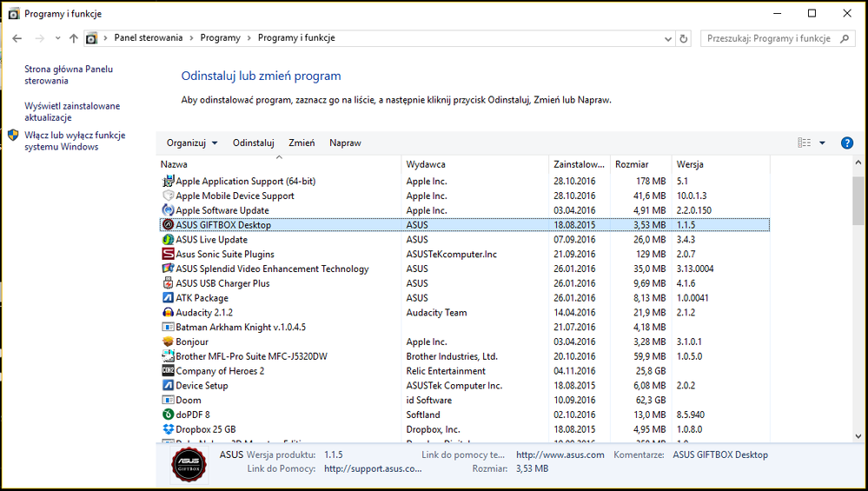The image size is (868, 491).
Task: Click http://support.asus.co... in details pane
Action: [x=373, y=468]
